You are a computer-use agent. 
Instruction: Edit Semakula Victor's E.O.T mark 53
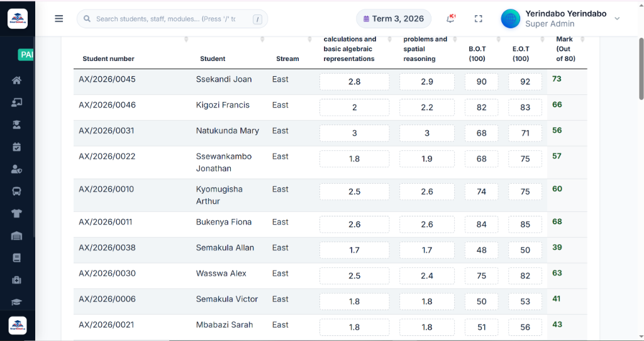click(x=525, y=301)
